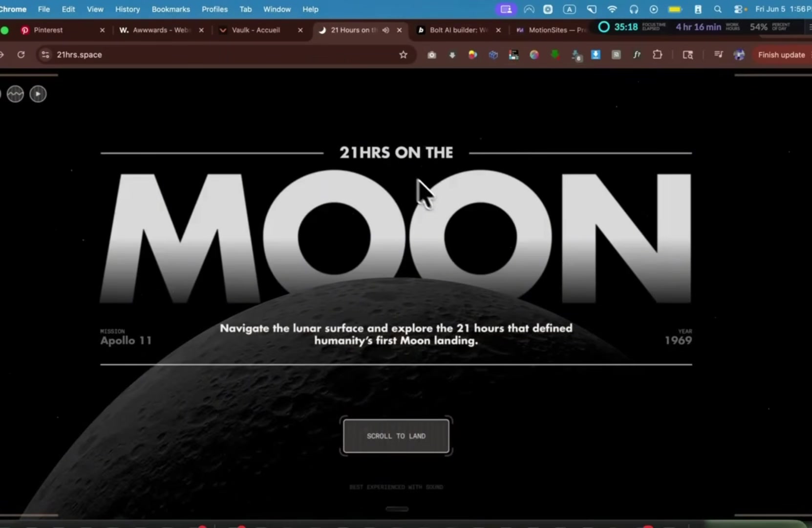
Task: Open the media controls playlist icon
Action: click(718, 55)
